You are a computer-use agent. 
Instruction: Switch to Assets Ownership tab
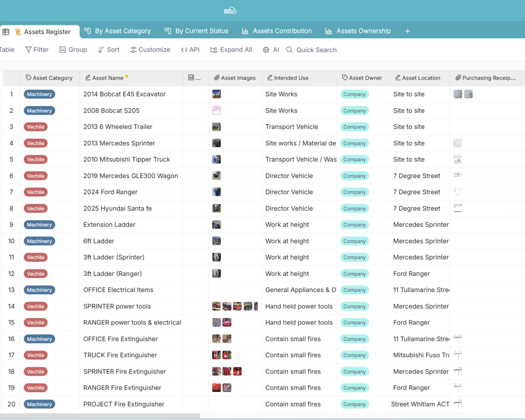coord(358,31)
